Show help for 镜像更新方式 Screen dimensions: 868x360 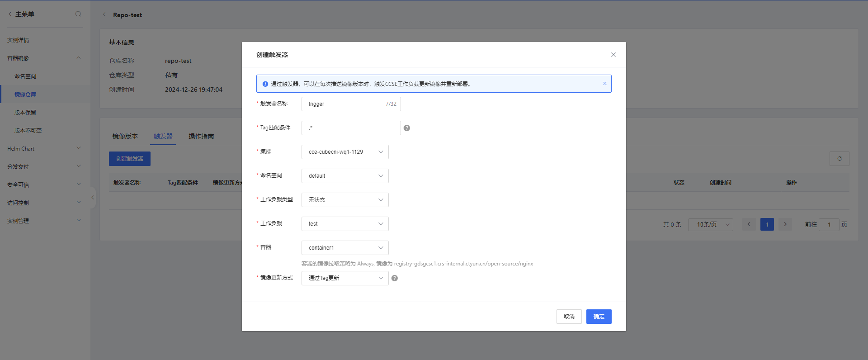pyautogui.click(x=395, y=278)
